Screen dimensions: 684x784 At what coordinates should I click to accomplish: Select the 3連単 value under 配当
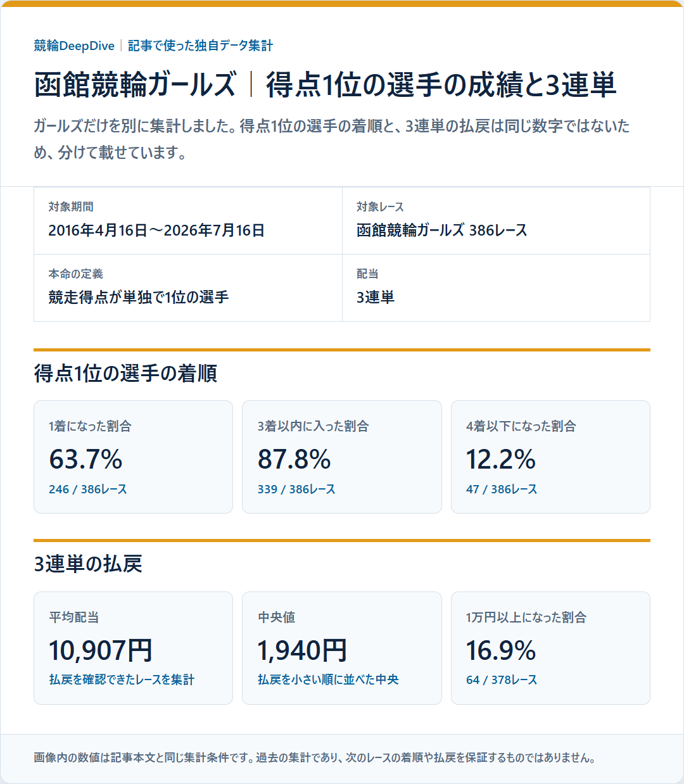click(x=376, y=298)
